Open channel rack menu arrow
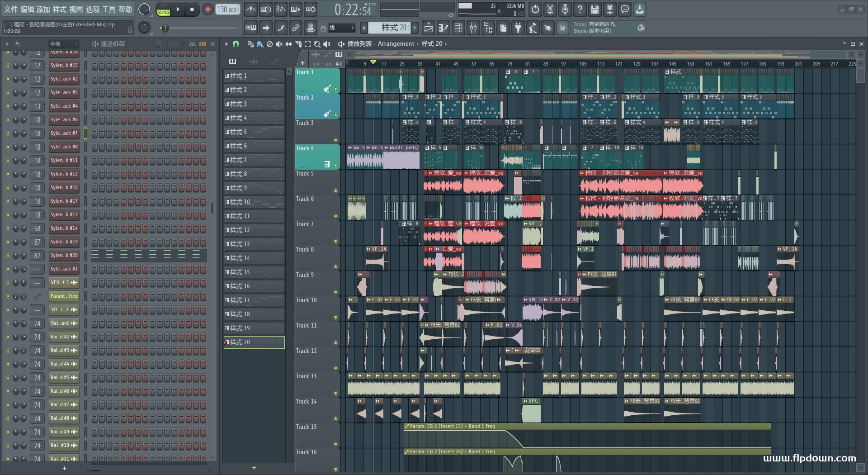 (x=7, y=44)
